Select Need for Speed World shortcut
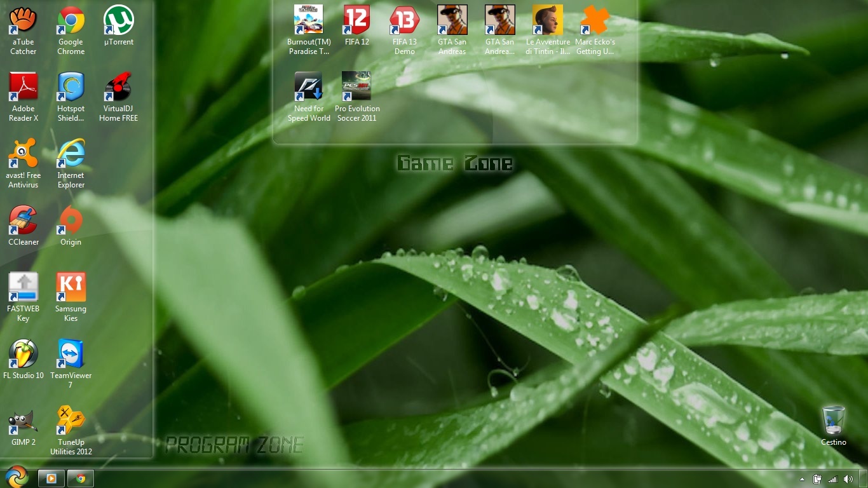This screenshot has width=868, height=488. [309, 97]
